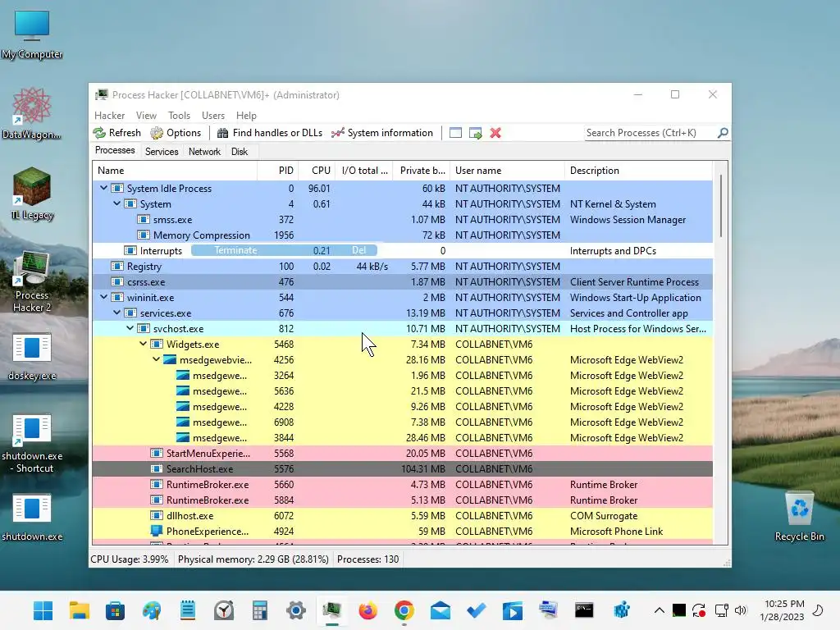Sort by the PID column header
Screen dimensions: 840x630
coord(277,171)
